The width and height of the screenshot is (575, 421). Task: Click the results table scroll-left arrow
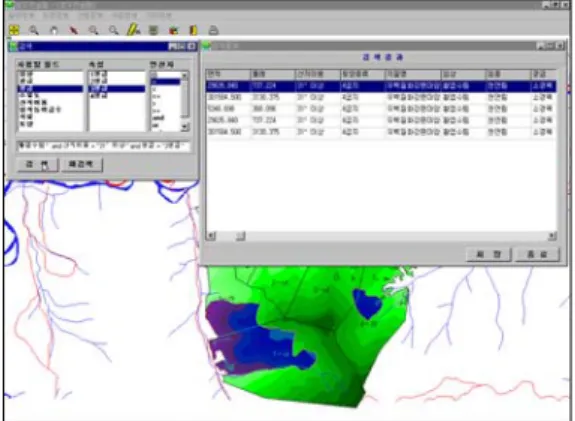pos(210,236)
